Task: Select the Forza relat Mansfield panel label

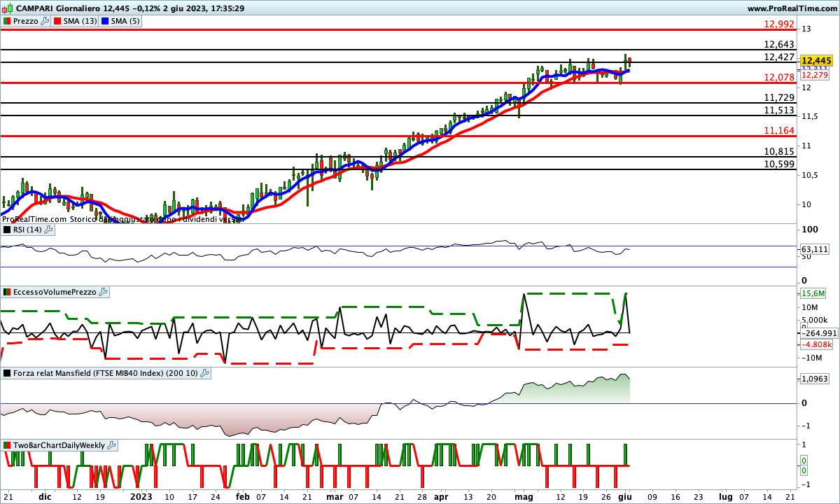Action: [x=106, y=374]
